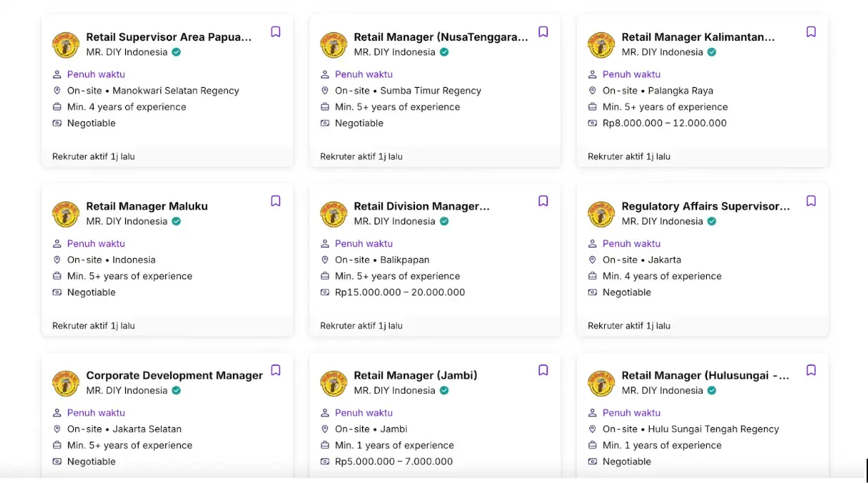Open the Retail Manager Kalimantan job title
Viewport: 868px width, 484px height.
[698, 37]
